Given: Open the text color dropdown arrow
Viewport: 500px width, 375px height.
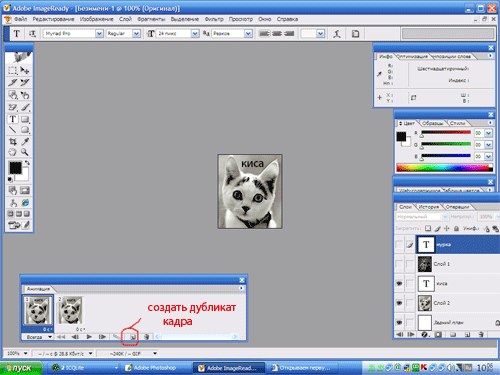Looking at the screenshot, I should tap(321, 34).
